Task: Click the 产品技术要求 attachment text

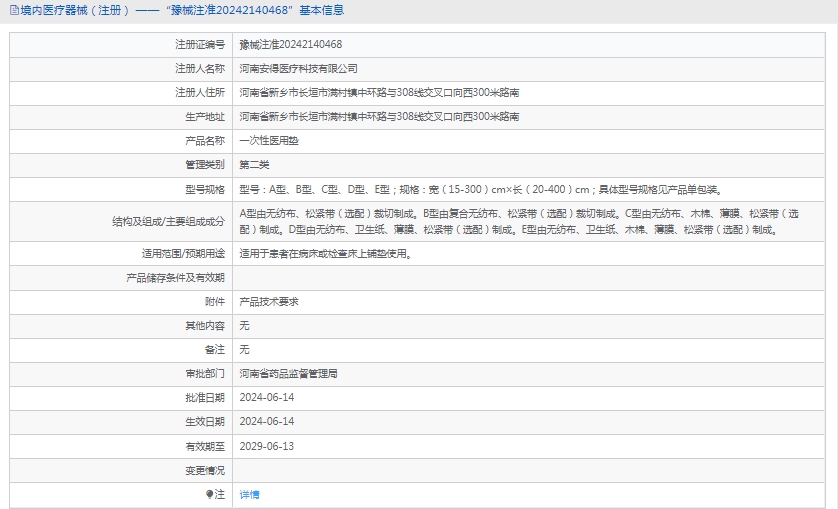Action: pyautogui.click(x=268, y=301)
